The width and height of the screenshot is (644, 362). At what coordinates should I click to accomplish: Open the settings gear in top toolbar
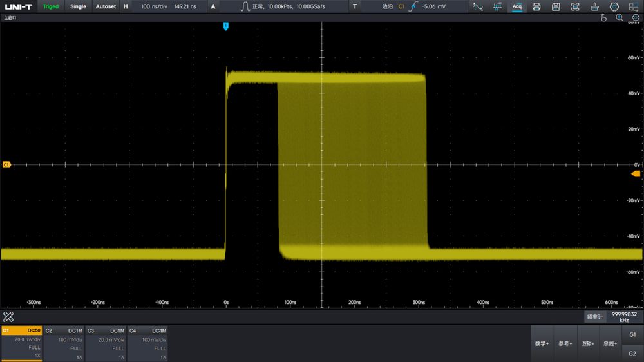[614, 6]
